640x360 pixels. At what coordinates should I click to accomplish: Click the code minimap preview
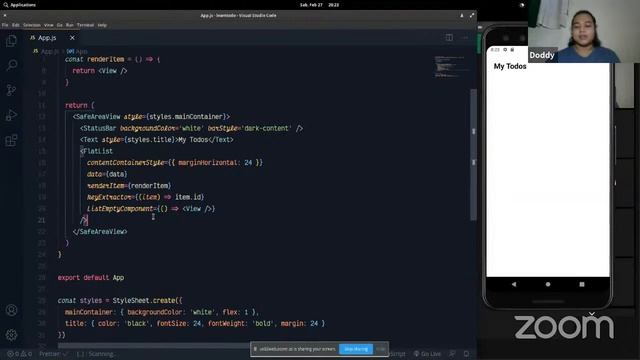[x=450, y=67]
